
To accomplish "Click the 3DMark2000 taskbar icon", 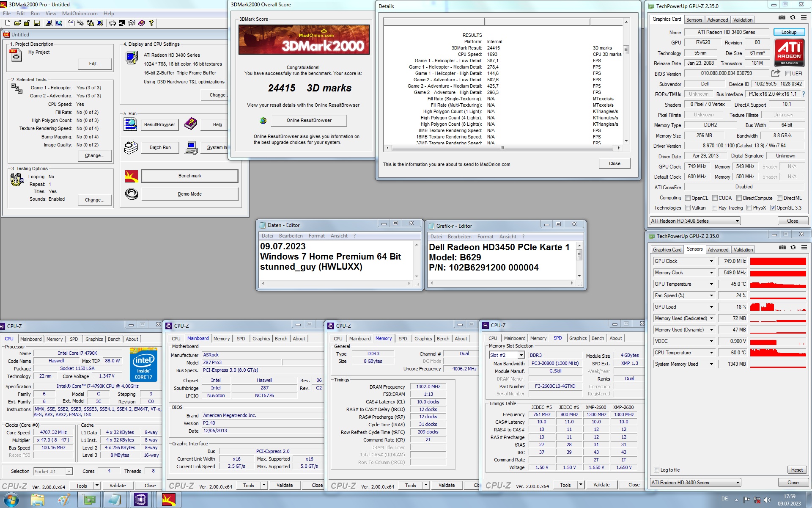I will pos(168,500).
